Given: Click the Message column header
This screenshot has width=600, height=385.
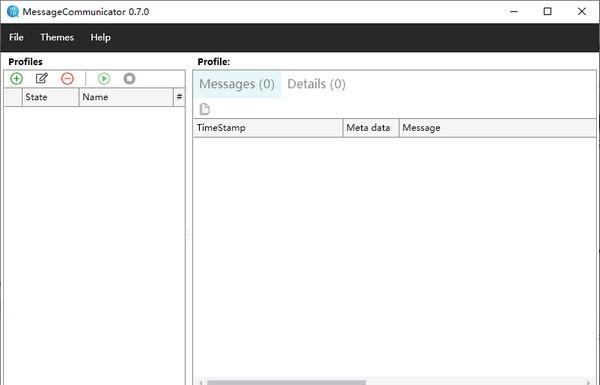Looking at the screenshot, I should pyautogui.click(x=497, y=128).
